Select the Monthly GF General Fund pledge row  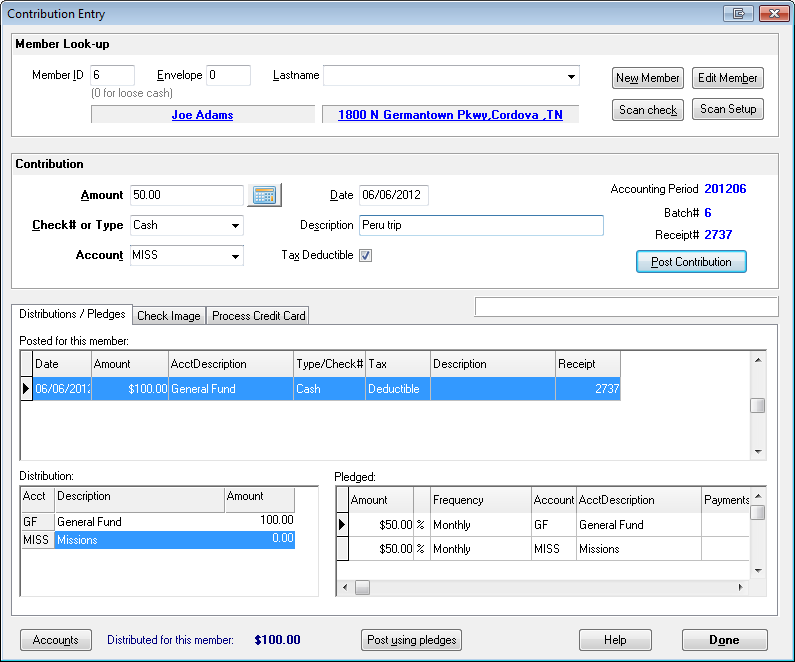tap(549, 525)
